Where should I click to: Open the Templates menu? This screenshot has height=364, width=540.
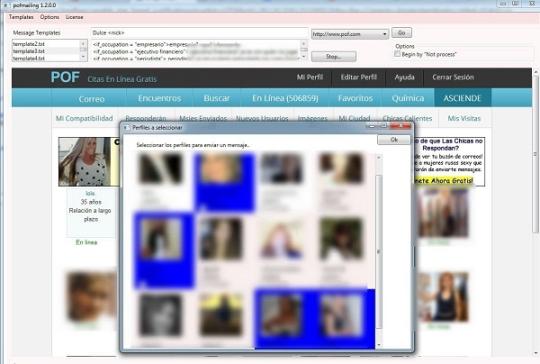(21, 17)
